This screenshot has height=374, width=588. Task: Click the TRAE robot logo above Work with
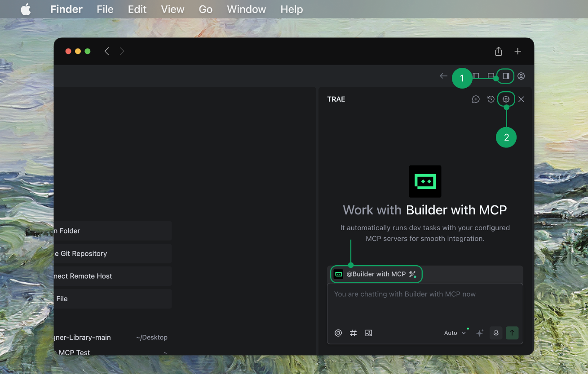(425, 181)
